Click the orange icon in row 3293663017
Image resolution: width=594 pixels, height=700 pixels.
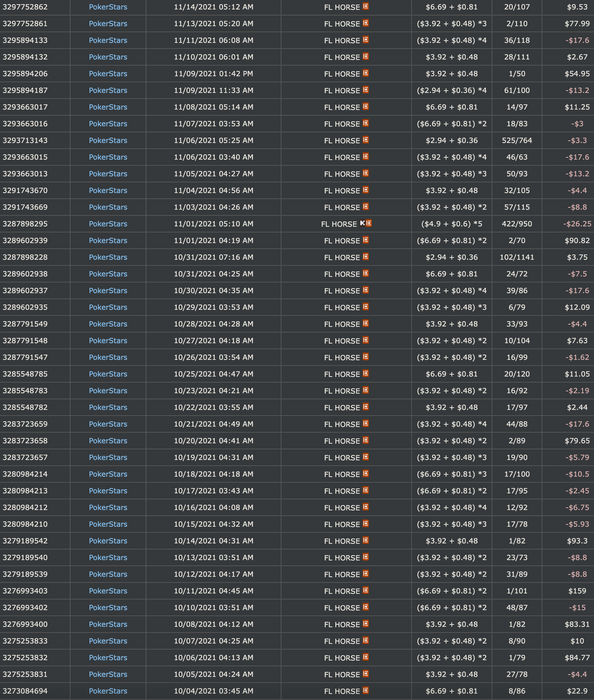[x=366, y=107]
